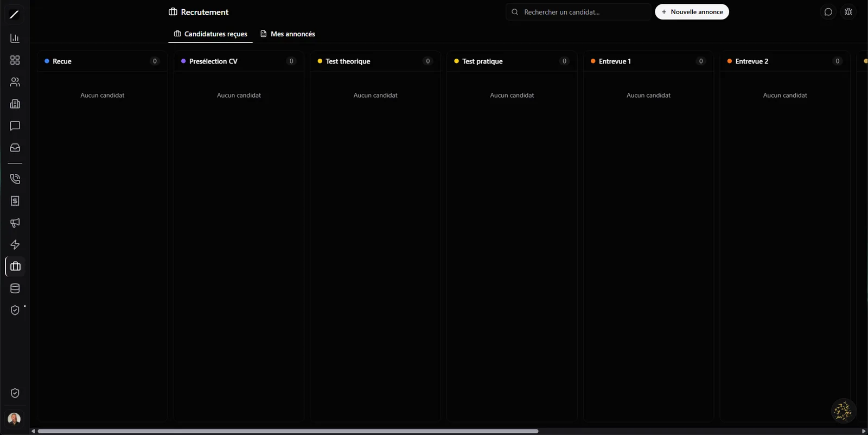The height and width of the screenshot is (435, 868).
Task: Open the user profile avatar
Action: 15,419
